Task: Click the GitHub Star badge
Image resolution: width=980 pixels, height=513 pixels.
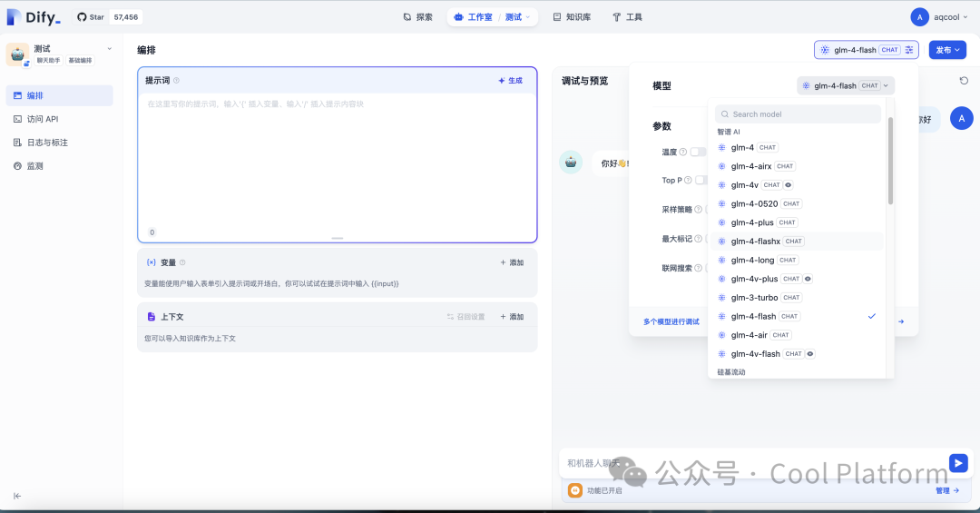Action: pos(108,17)
